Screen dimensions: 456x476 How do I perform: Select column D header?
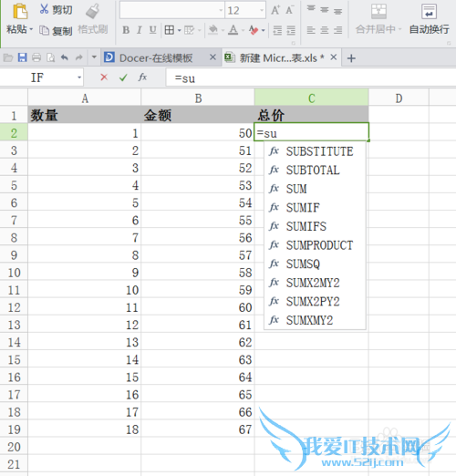point(399,98)
